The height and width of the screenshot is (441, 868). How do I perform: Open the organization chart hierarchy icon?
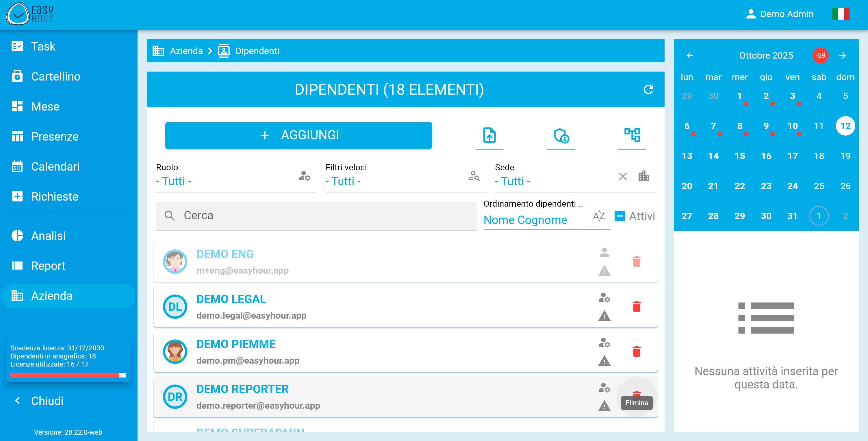[632, 135]
